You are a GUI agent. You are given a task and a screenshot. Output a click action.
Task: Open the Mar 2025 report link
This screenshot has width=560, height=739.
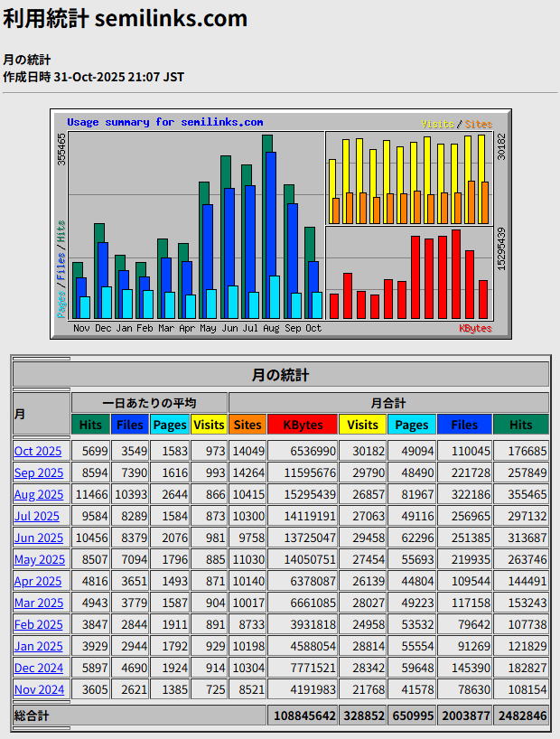39,603
